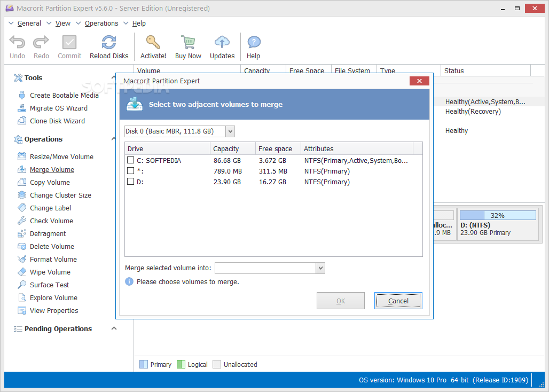Click the Updates cloud icon
Viewport: 549px width, 392px height.
(222, 42)
